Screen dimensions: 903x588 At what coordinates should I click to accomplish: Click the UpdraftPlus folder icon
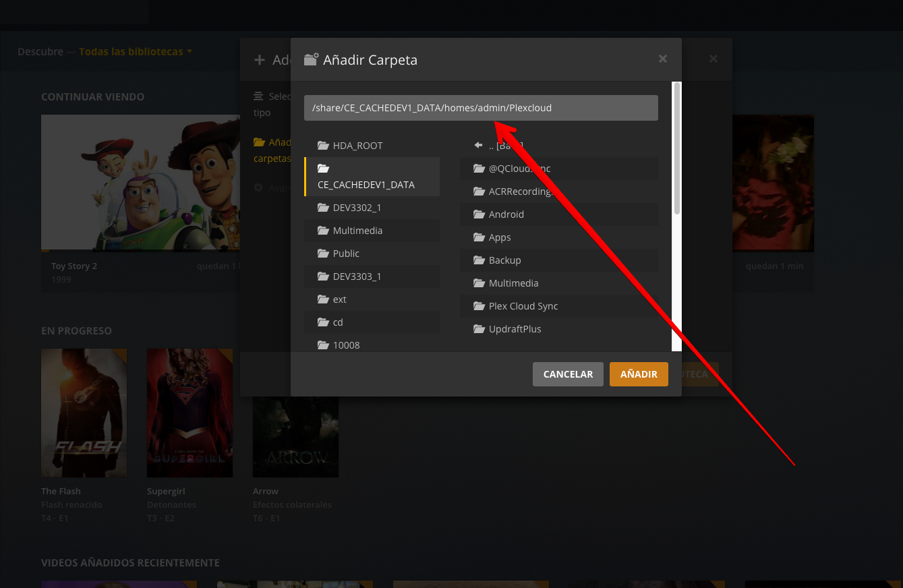(479, 329)
